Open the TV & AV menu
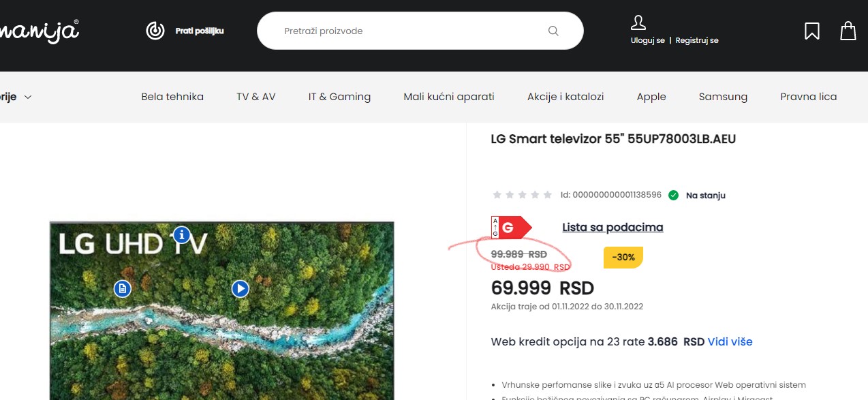Viewport: 868px width, 400px height. click(256, 97)
